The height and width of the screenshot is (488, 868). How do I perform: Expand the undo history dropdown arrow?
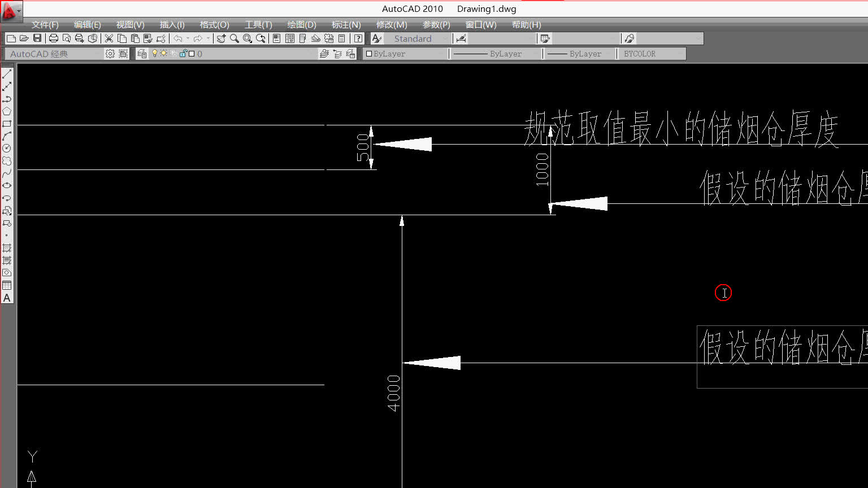(x=188, y=38)
